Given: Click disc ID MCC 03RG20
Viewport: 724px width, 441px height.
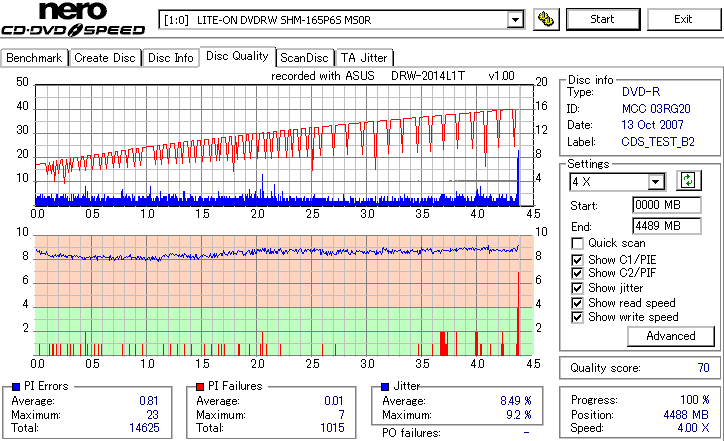Looking at the screenshot, I should [656, 109].
